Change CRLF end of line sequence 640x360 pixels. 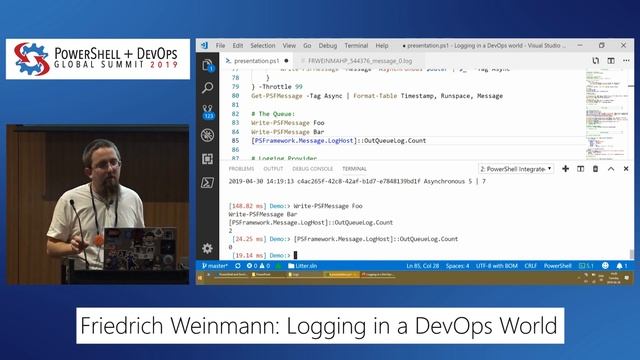click(530, 266)
